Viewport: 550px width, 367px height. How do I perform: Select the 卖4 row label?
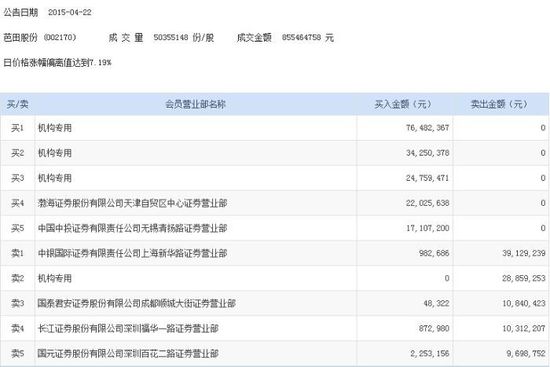pos(18,329)
